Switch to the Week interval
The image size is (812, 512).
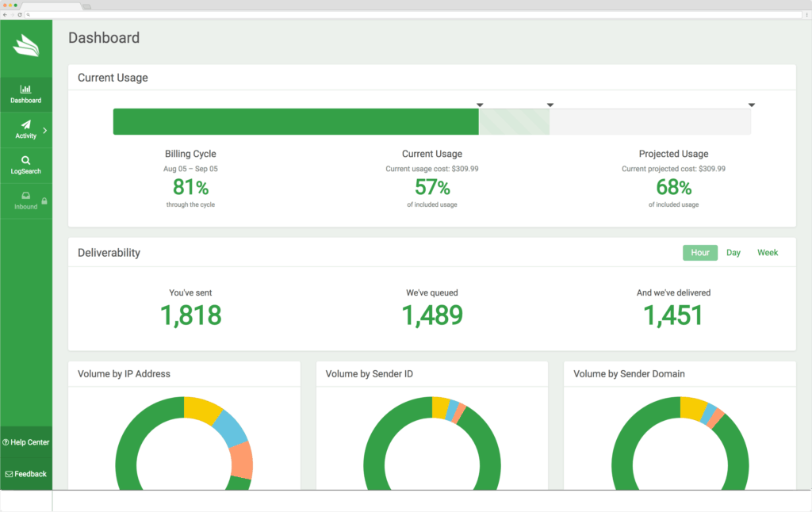(x=767, y=252)
